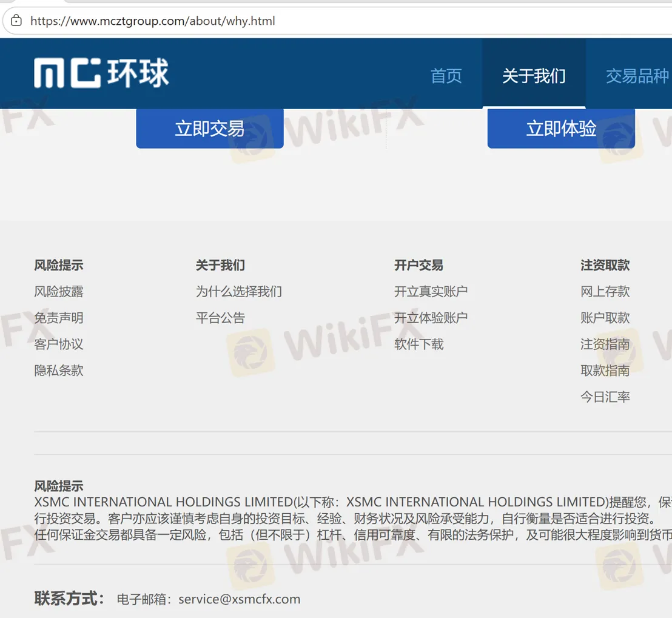Click the 立即体验 button
Viewport: 672px width, 618px height.
click(562, 128)
